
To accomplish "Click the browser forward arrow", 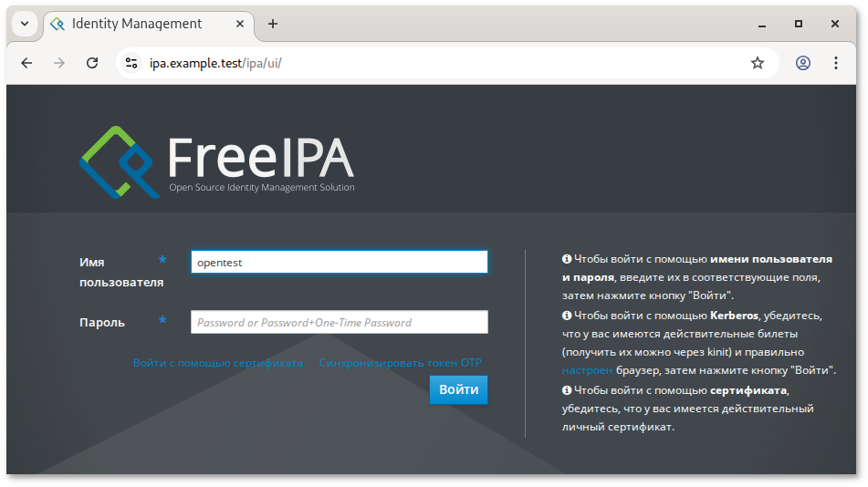I will 59,63.
